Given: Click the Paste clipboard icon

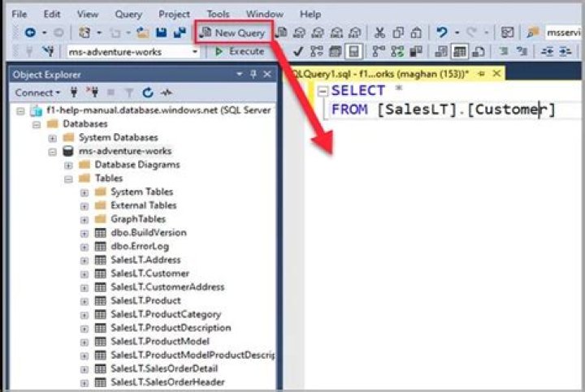Looking at the screenshot, I should (416, 32).
